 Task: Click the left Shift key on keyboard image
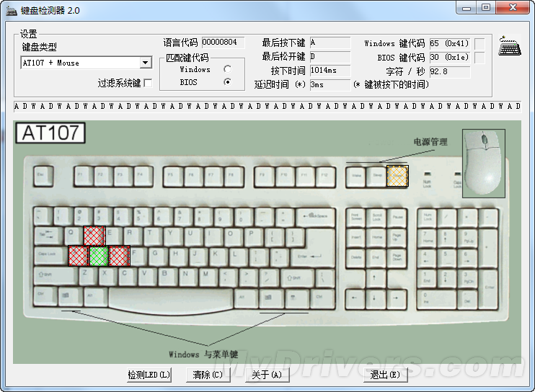[56, 275]
